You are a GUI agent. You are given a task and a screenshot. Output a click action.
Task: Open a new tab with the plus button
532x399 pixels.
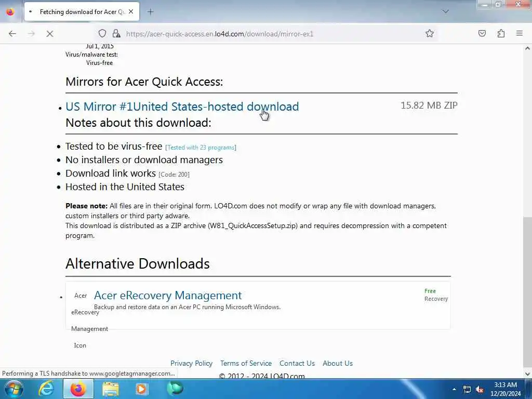(x=150, y=12)
